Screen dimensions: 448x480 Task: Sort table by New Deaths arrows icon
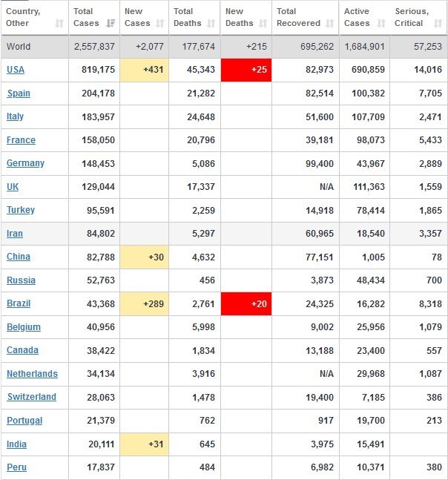tap(261, 24)
